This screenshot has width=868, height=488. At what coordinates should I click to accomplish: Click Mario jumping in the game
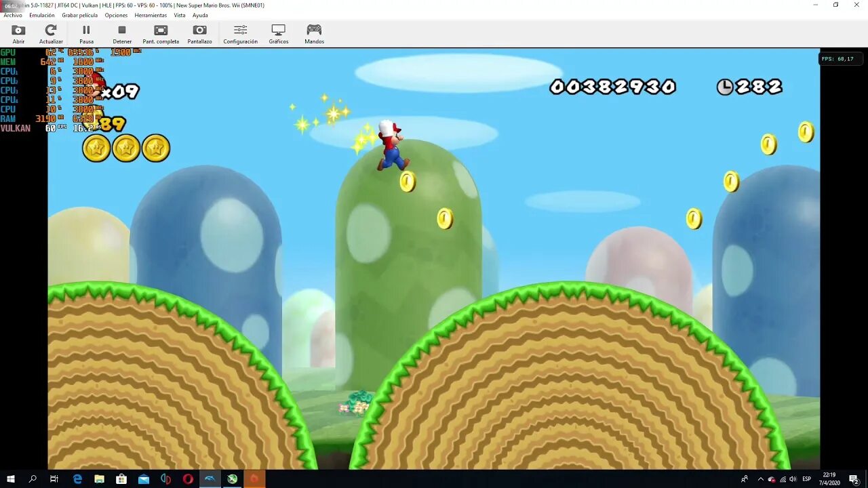[392, 145]
